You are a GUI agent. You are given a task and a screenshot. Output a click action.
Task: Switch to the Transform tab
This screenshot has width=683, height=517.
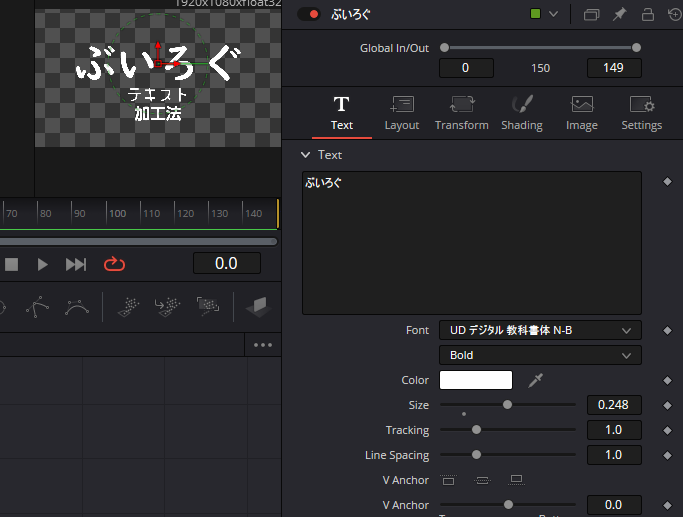click(x=462, y=114)
